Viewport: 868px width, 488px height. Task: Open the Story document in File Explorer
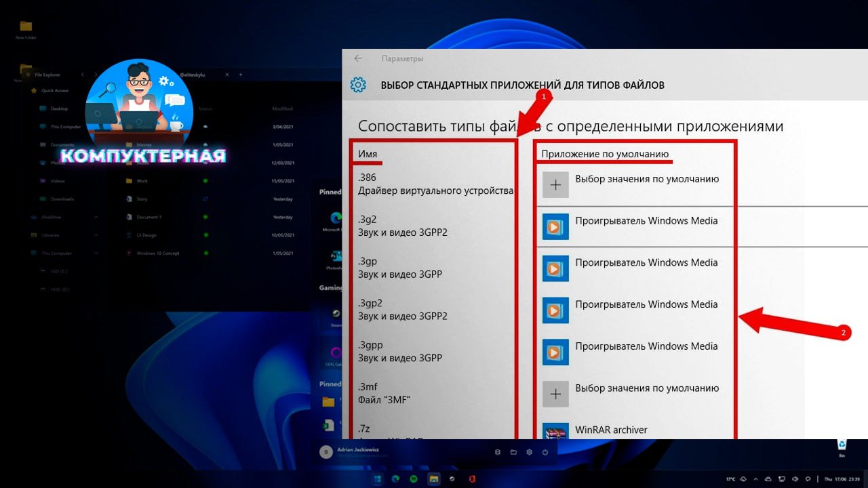pyautogui.click(x=137, y=199)
